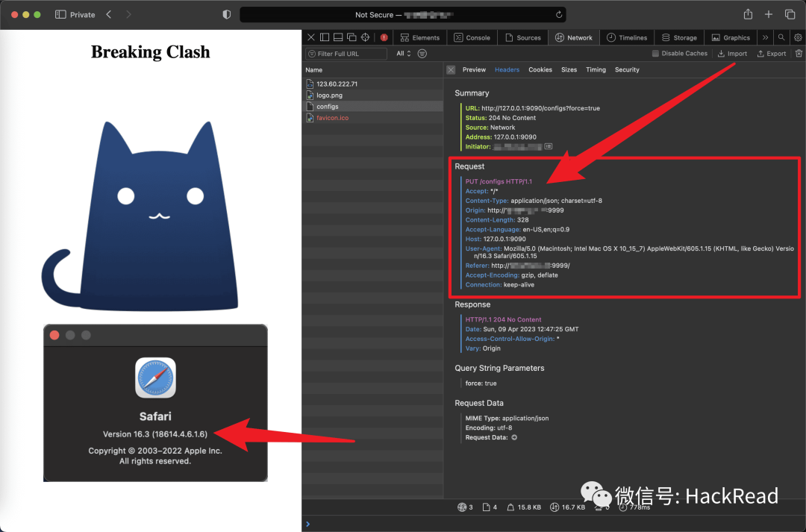Start element selection crosshair tool

tap(365, 37)
